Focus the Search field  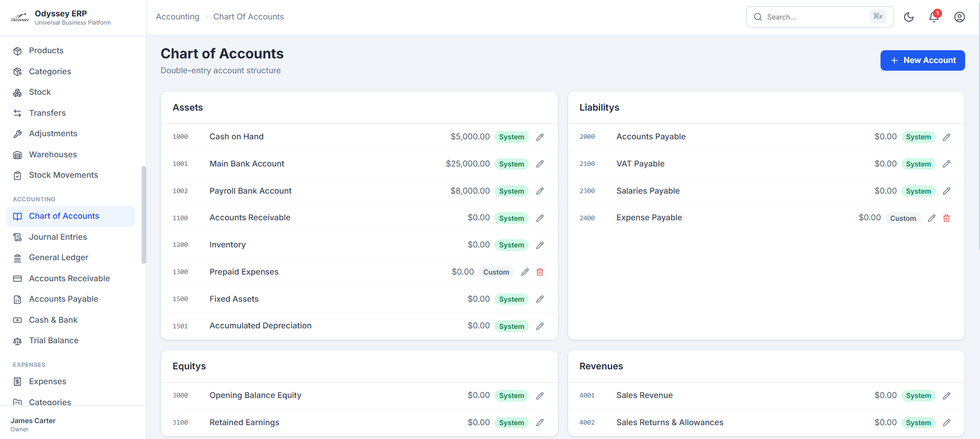point(819,17)
